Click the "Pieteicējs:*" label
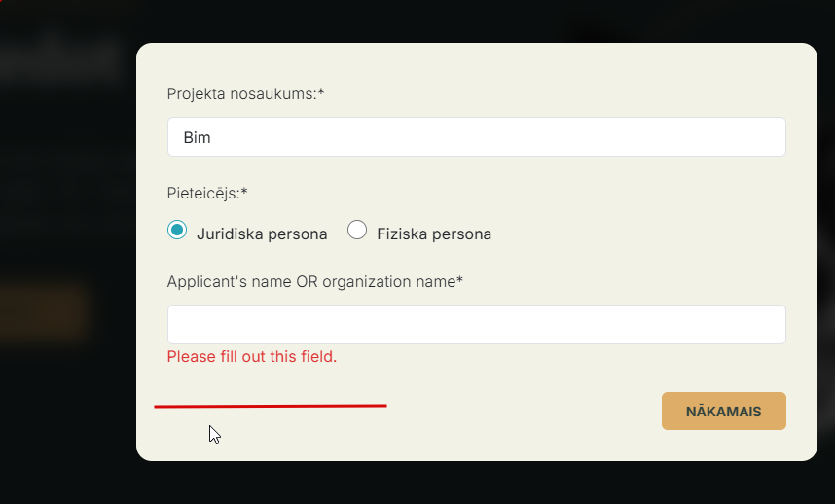The image size is (835, 504). coord(207,193)
